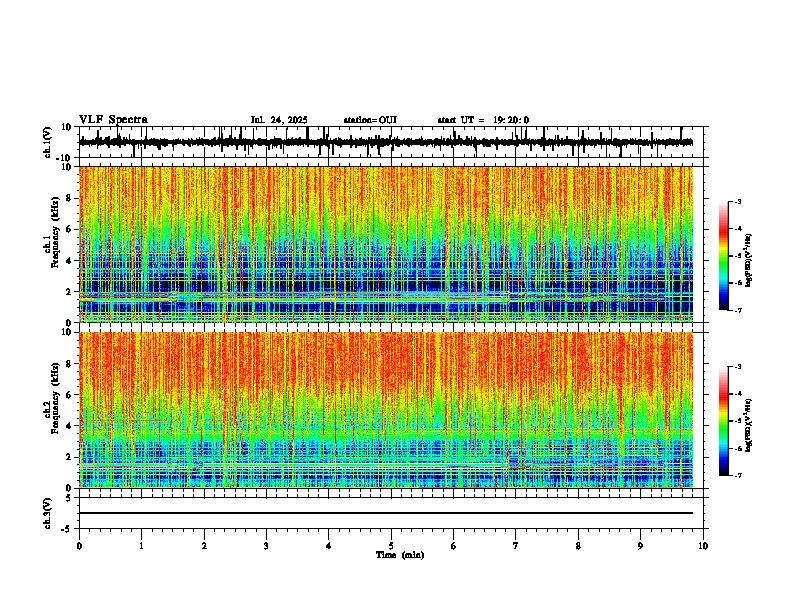Click the '2' kHz tick of ch.2 spectrogram
Viewport: 792px width, 612px height.
[69, 457]
